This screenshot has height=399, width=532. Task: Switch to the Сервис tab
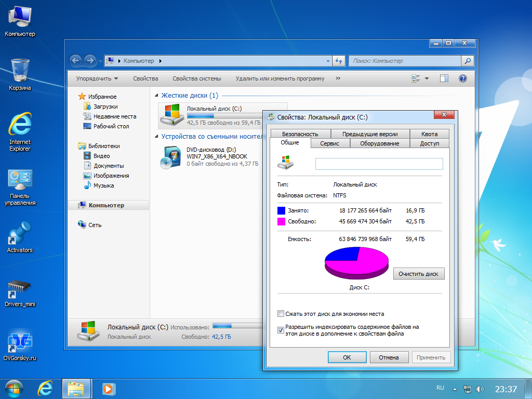[329, 143]
